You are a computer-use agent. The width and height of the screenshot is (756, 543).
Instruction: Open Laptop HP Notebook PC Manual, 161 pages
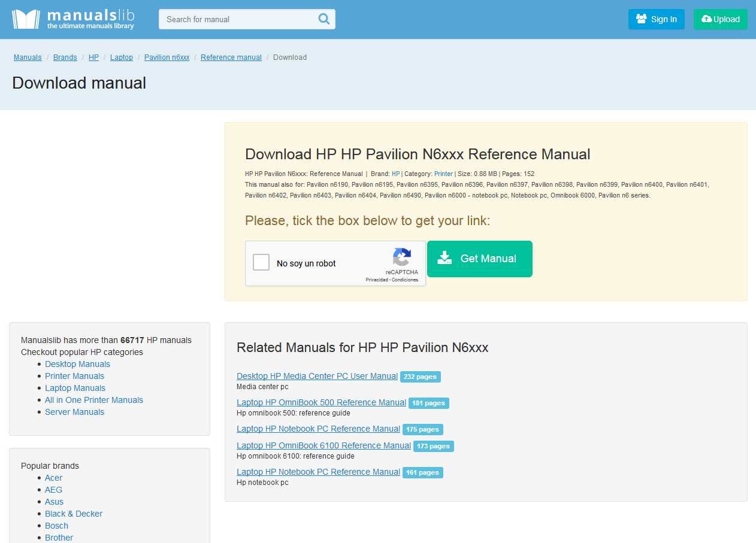318,472
